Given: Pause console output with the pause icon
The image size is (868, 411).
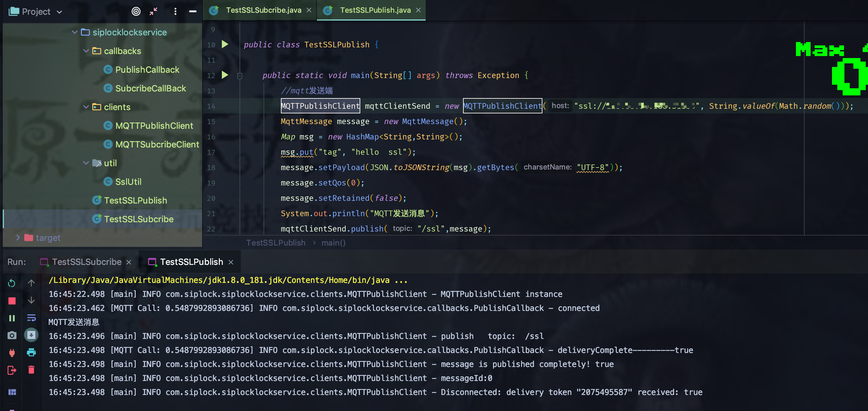Looking at the screenshot, I should coord(11,318).
